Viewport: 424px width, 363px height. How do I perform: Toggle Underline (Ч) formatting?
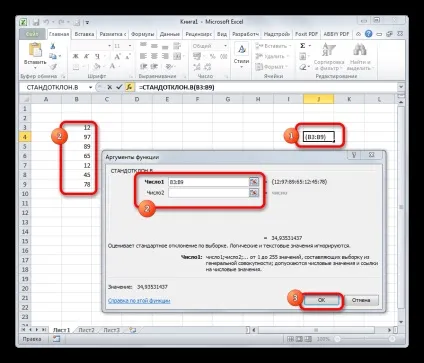pyautogui.click(x=97, y=56)
